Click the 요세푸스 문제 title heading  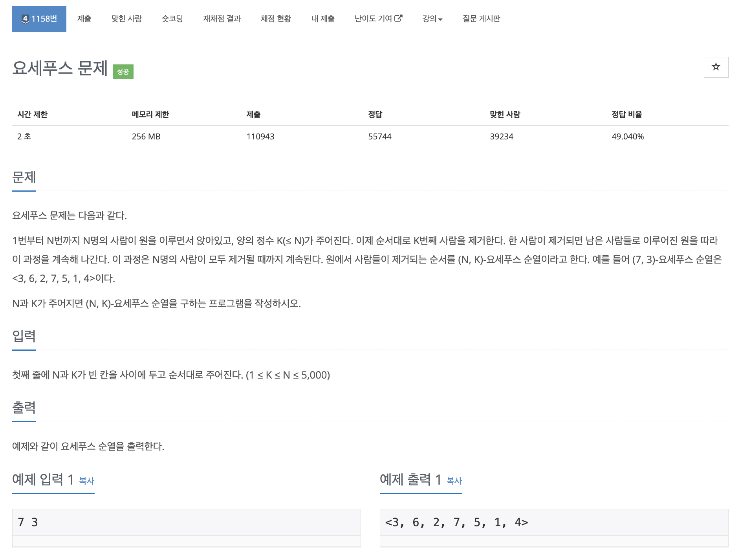click(60, 68)
